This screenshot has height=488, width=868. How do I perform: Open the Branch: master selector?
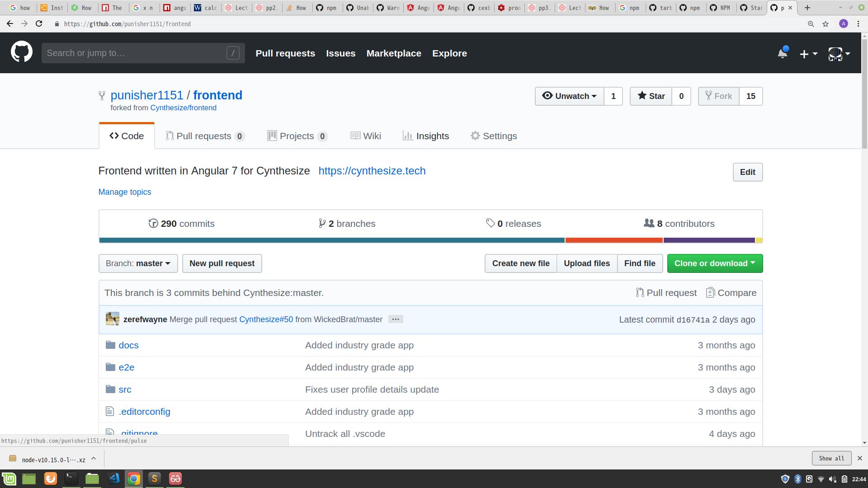click(x=138, y=263)
